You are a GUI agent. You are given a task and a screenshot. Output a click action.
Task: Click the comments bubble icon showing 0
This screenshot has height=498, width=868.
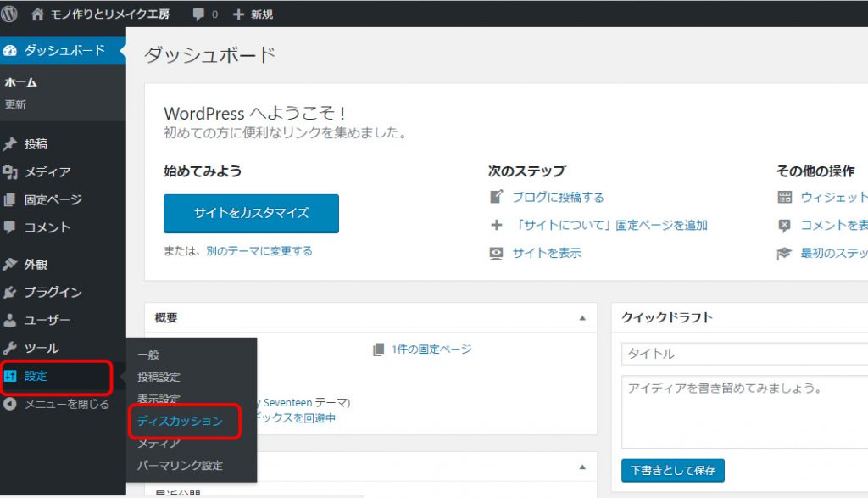click(x=198, y=13)
